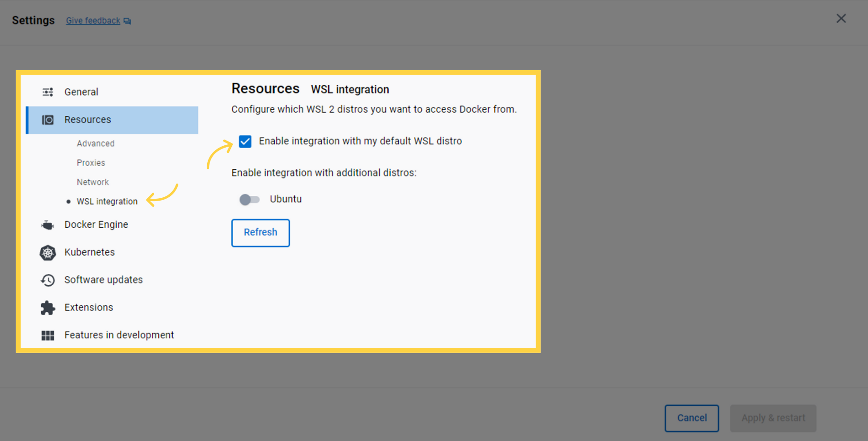Viewport: 868px width, 441px height.
Task: Click the Ubuntu distro label
Action: 286,199
